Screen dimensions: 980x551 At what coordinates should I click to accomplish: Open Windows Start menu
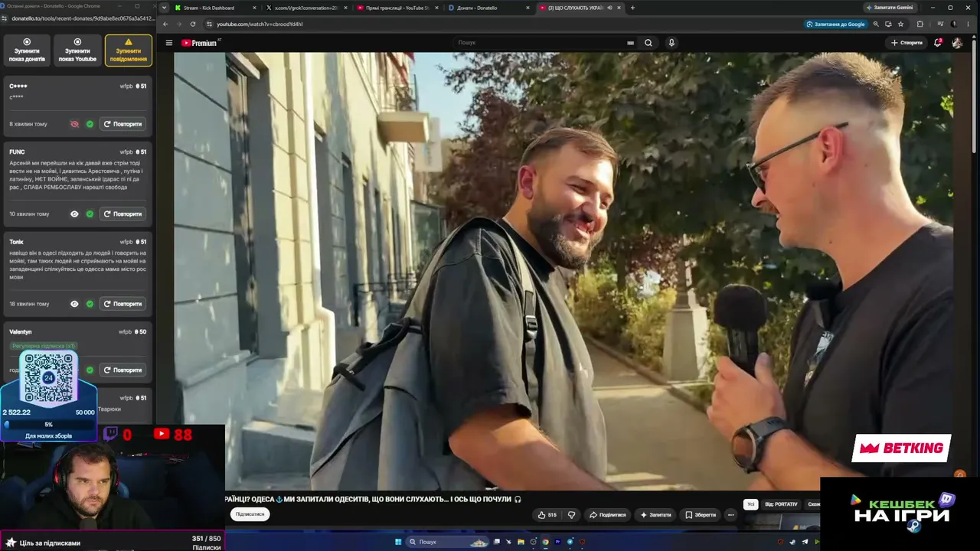point(398,542)
